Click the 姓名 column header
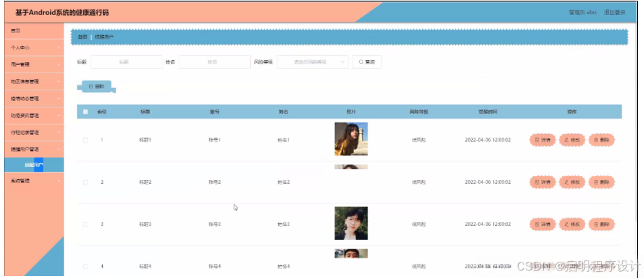The image size is (644, 278). [x=283, y=112]
